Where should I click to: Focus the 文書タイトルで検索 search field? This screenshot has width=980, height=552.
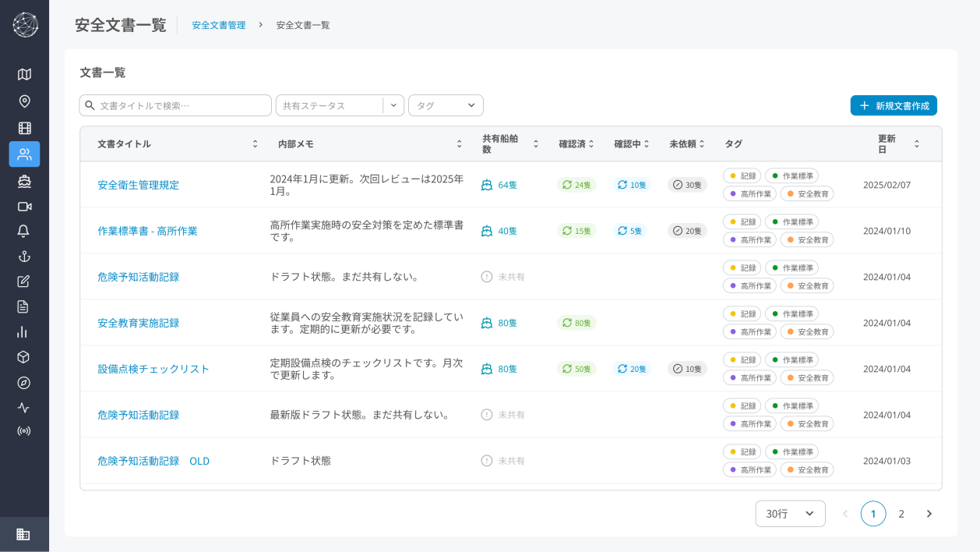coord(175,105)
